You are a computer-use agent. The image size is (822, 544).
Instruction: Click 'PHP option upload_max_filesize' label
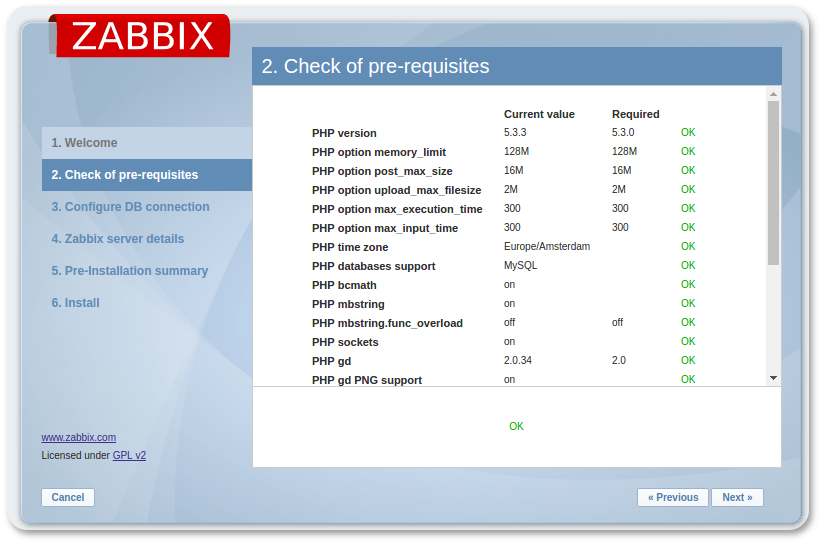(396, 190)
